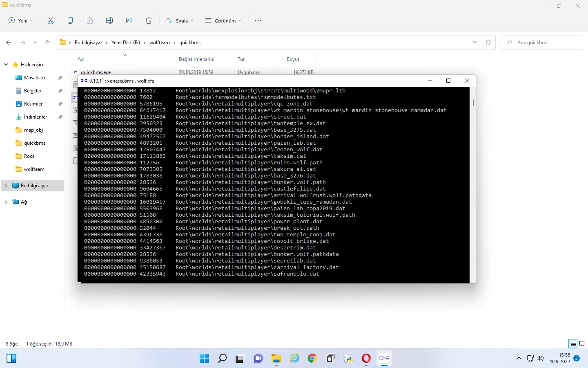The height and width of the screenshot is (368, 588).
Task: Switch to large thumbnails view toggle
Action: (x=582, y=343)
